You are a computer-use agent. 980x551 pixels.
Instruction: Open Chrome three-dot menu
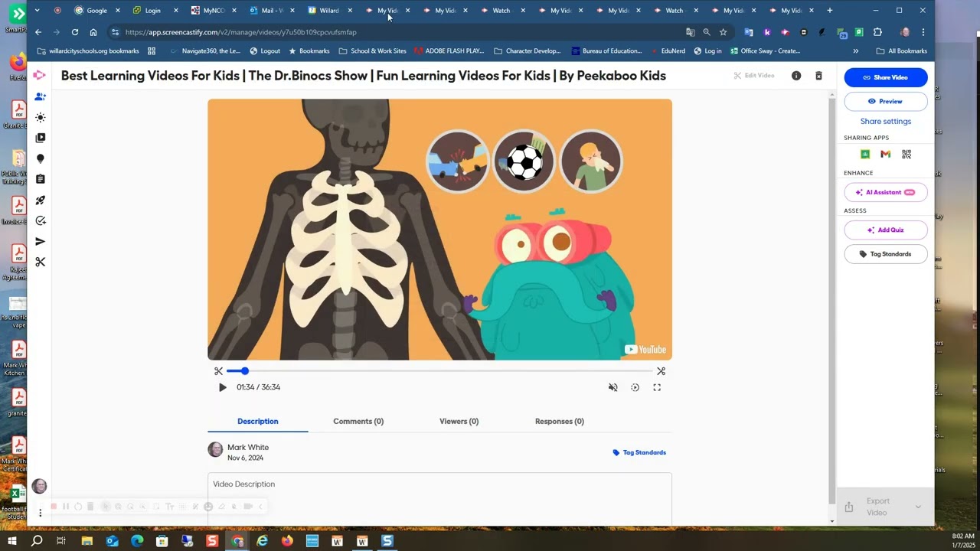pyautogui.click(x=923, y=32)
